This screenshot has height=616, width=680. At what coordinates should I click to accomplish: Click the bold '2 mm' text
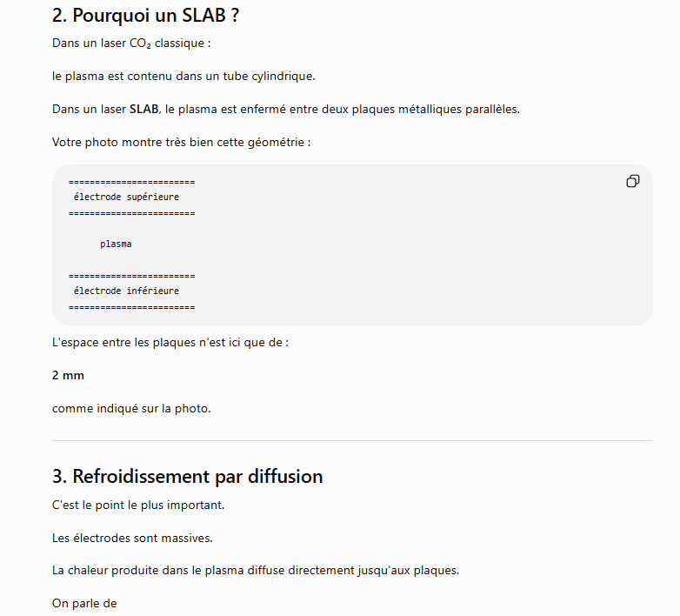(x=68, y=375)
